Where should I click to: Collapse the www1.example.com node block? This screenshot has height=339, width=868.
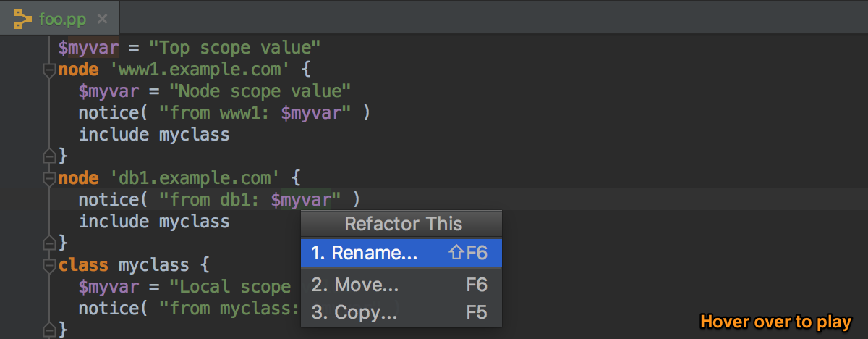pyautogui.click(x=49, y=70)
